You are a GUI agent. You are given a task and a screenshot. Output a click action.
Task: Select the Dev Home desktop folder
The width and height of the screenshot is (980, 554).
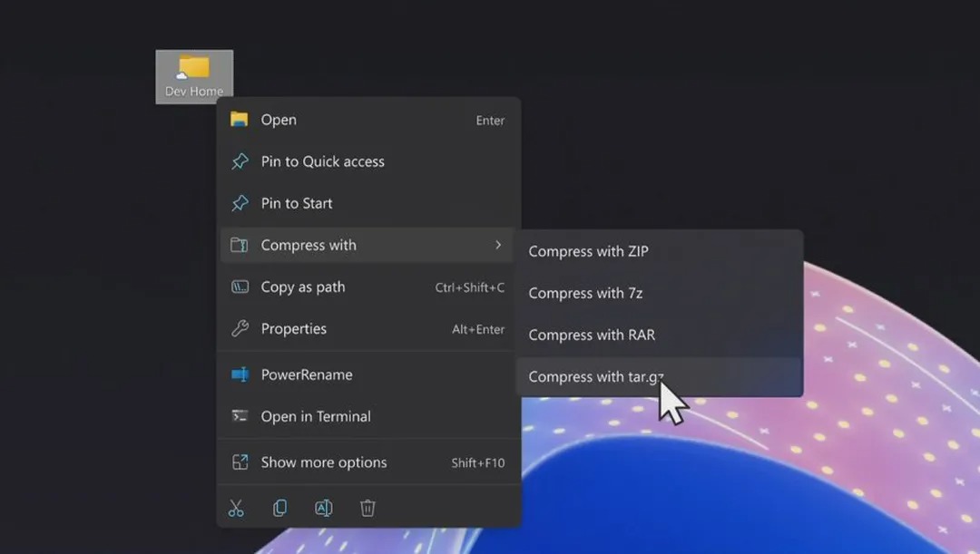tap(194, 76)
